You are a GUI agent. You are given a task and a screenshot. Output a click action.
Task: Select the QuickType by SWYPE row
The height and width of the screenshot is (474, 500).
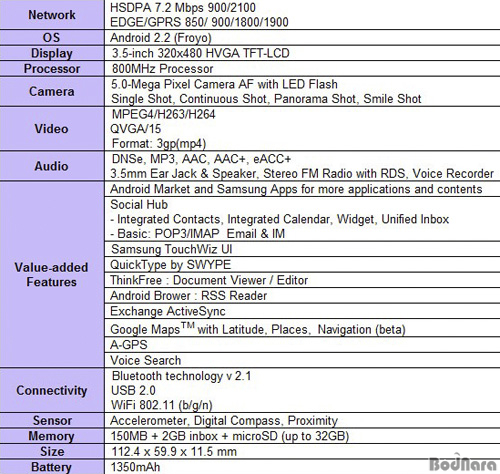pyautogui.click(x=302, y=265)
